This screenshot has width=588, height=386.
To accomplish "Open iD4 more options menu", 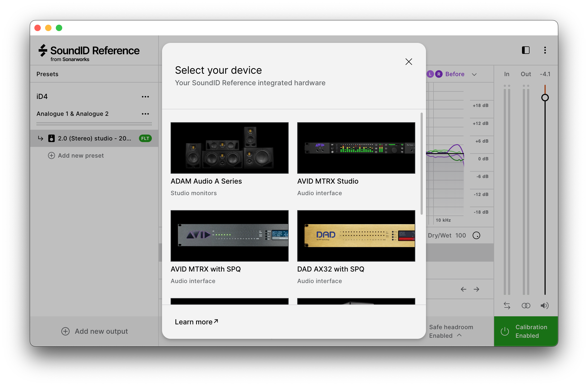I will coord(145,96).
